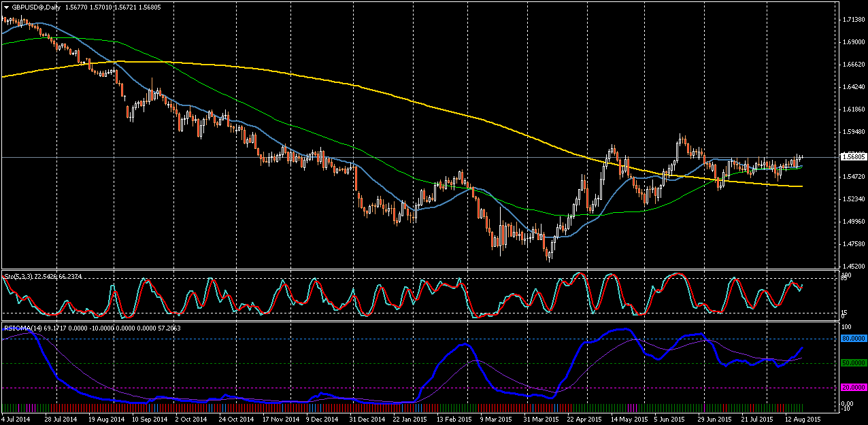Click the current price tag 1.56805
Image resolution: width=868 pixels, height=425 pixels.
[x=853, y=156]
